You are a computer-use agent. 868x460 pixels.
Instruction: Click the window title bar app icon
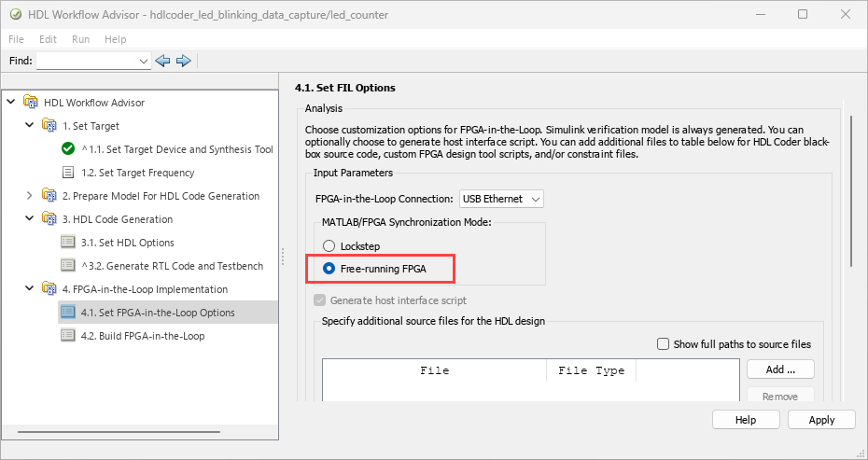(x=16, y=14)
